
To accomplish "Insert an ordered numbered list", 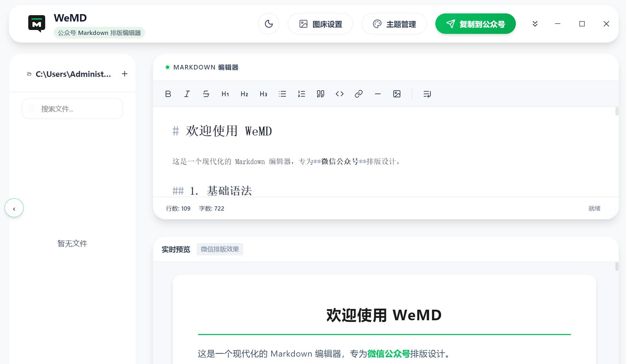I will point(302,94).
